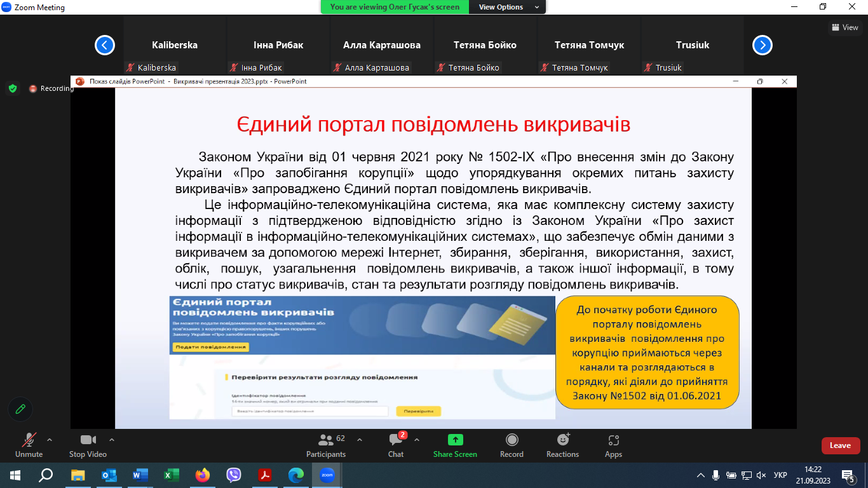Show previous participants with left arrow
The image size is (868, 488).
(x=105, y=45)
